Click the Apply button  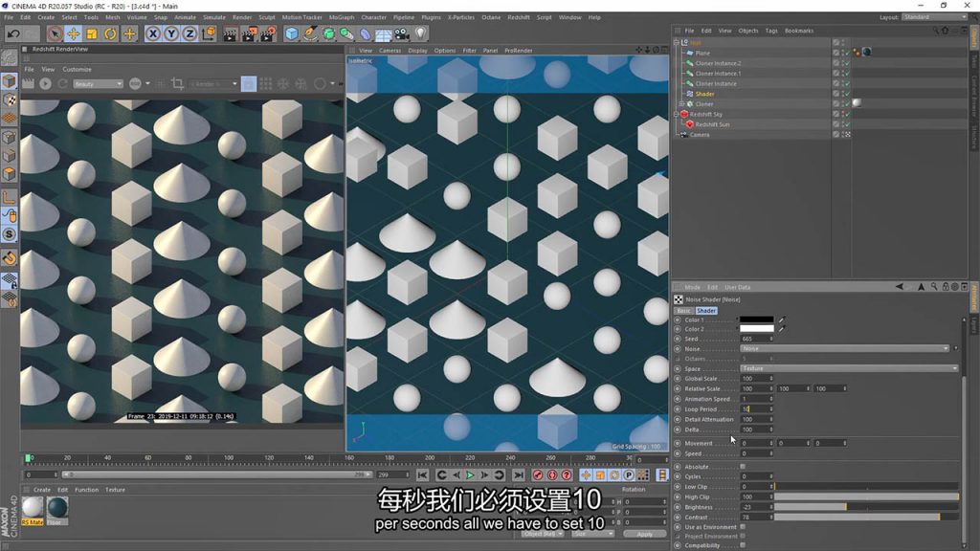click(644, 534)
